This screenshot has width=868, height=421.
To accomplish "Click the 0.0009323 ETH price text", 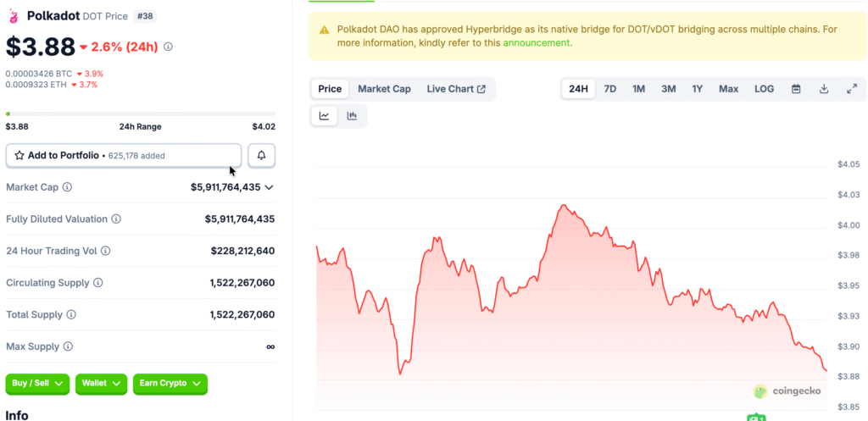I will 36,85.
